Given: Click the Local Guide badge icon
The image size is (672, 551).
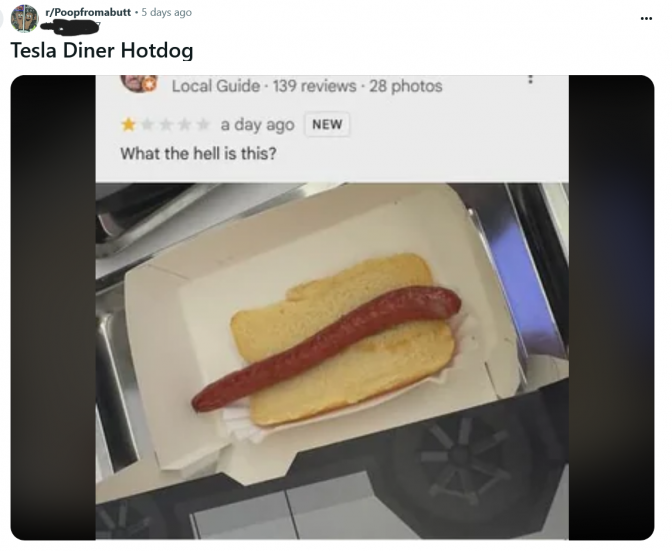Looking at the screenshot, I should click(x=149, y=85).
